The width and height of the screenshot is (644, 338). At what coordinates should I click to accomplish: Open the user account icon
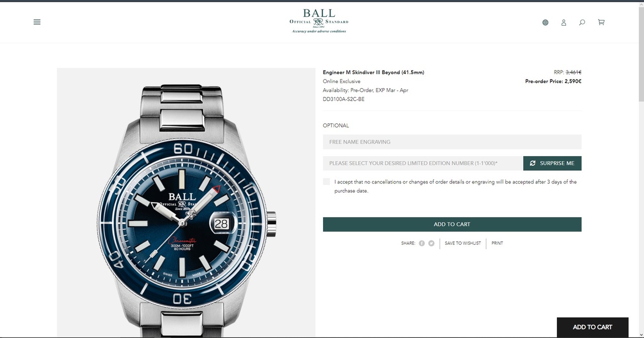click(x=564, y=22)
